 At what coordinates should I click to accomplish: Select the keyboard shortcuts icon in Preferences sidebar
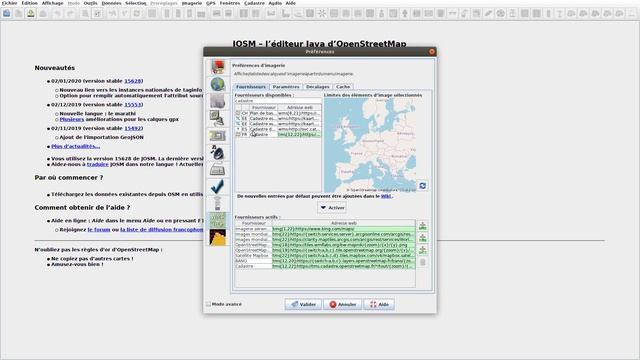(218, 169)
